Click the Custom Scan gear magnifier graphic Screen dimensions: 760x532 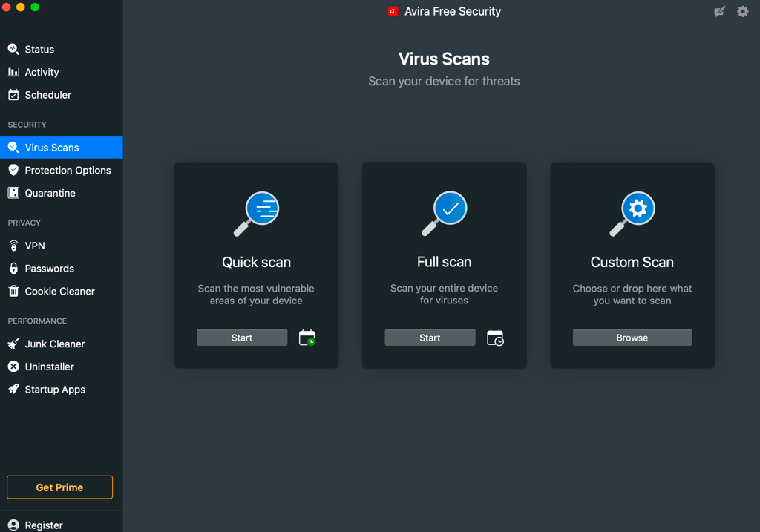pos(632,214)
